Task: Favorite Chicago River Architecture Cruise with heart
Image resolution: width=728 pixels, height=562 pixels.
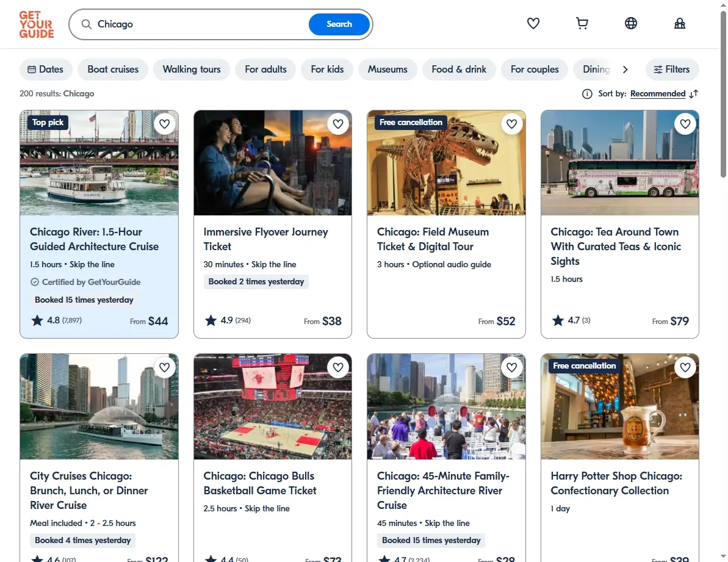Action: pyautogui.click(x=164, y=124)
